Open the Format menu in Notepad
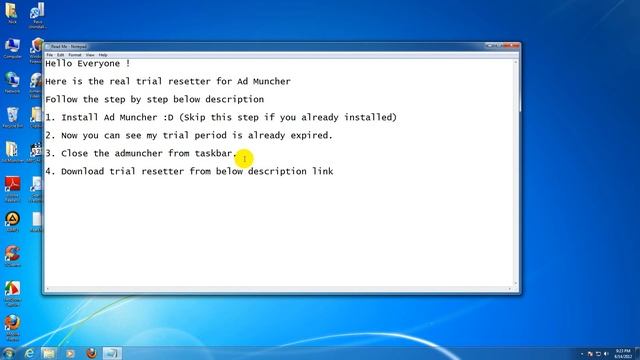640x360 pixels. coord(75,55)
